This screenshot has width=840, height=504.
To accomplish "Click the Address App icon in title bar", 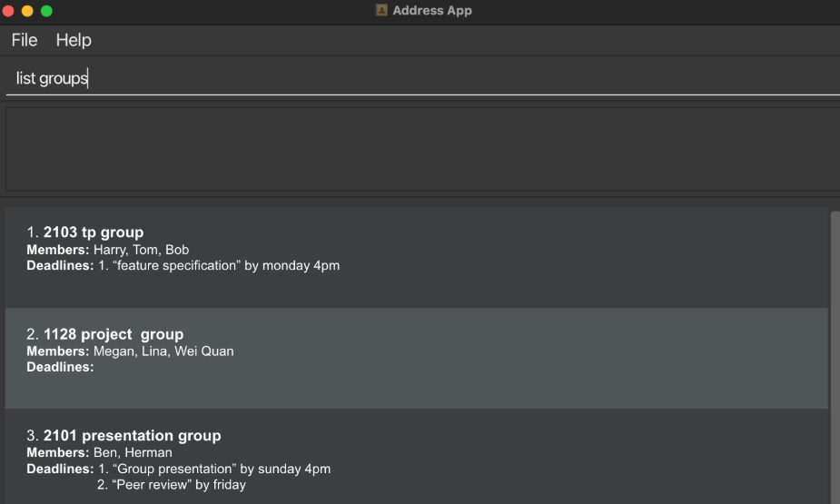I will [x=381, y=11].
